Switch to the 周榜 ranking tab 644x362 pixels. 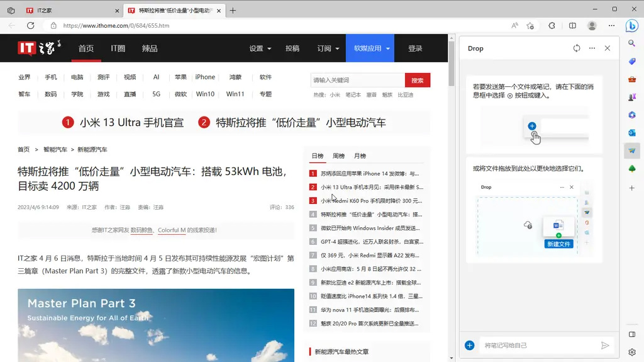tap(338, 156)
